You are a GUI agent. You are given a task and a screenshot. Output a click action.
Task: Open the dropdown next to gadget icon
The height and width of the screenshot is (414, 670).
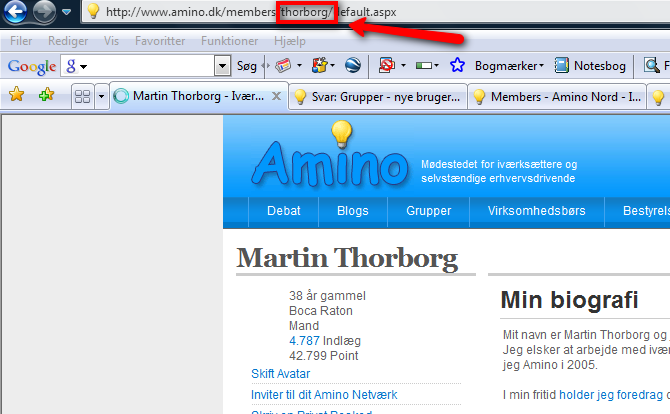click(332, 65)
